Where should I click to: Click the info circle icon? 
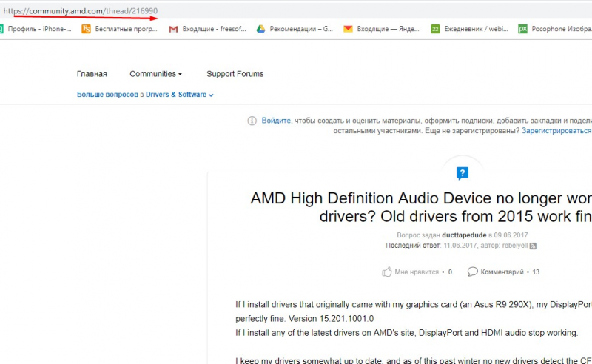tap(252, 121)
